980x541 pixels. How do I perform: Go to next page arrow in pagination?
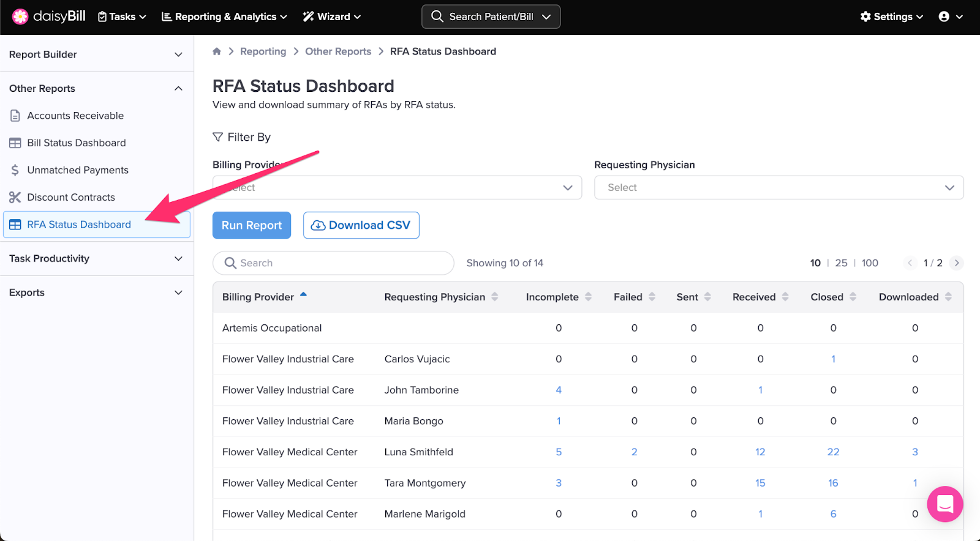click(956, 263)
